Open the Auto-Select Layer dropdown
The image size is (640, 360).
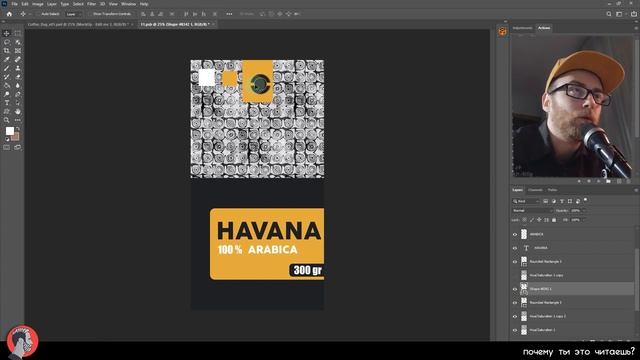point(73,14)
